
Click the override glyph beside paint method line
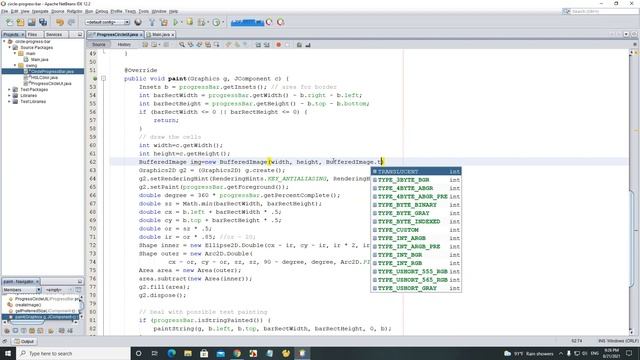(x=95, y=78)
